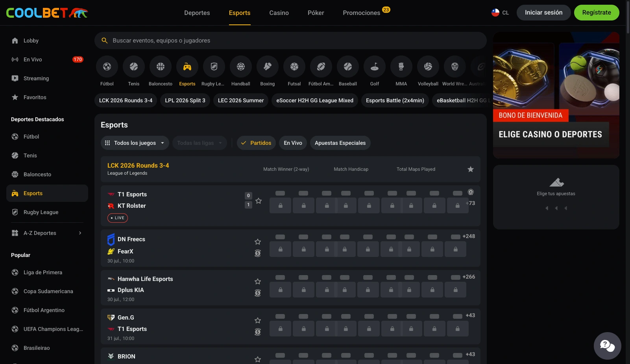Click cash-out icon on DN Freecs match

click(258, 253)
